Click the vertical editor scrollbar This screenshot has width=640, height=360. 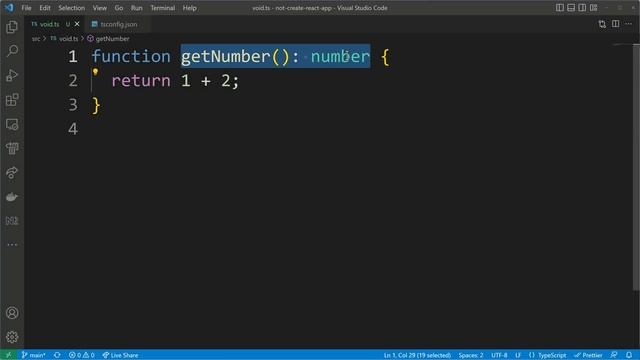click(636, 167)
